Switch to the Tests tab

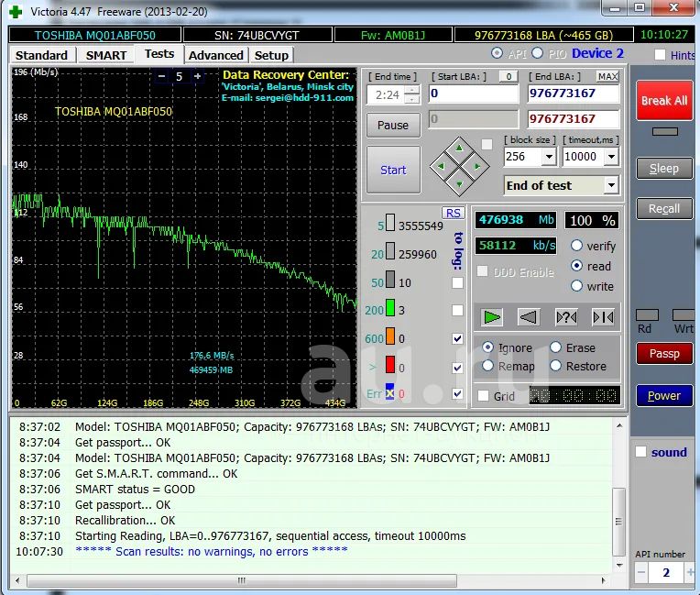click(159, 54)
